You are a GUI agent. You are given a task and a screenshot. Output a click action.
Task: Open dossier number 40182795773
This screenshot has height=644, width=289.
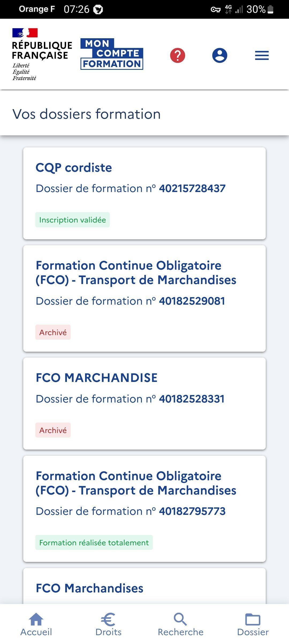(192, 511)
